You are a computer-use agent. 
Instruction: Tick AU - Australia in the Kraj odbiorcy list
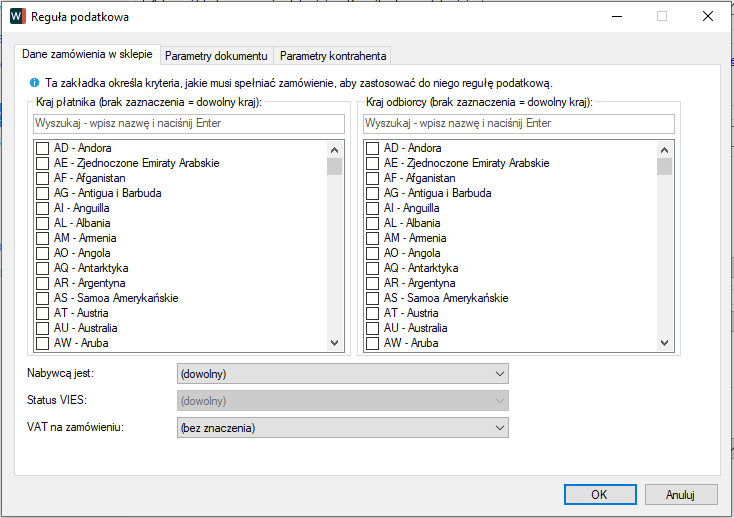coord(372,328)
